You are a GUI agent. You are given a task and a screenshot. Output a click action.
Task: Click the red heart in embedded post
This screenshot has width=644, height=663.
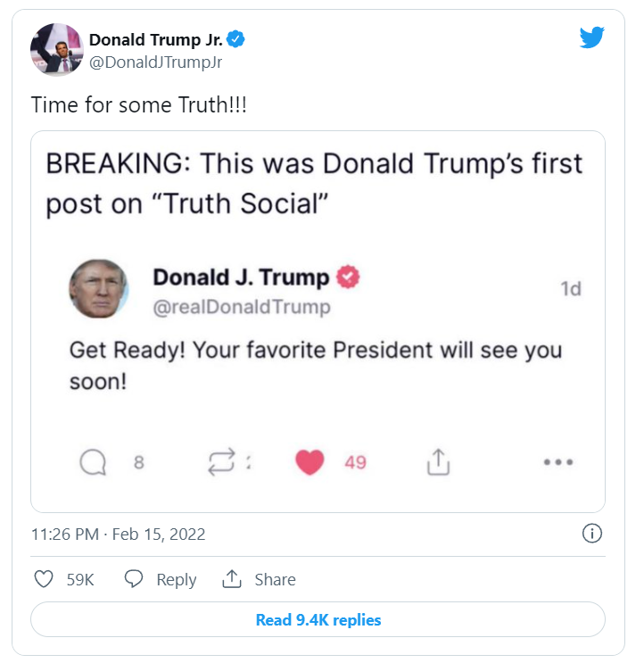[x=310, y=462]
